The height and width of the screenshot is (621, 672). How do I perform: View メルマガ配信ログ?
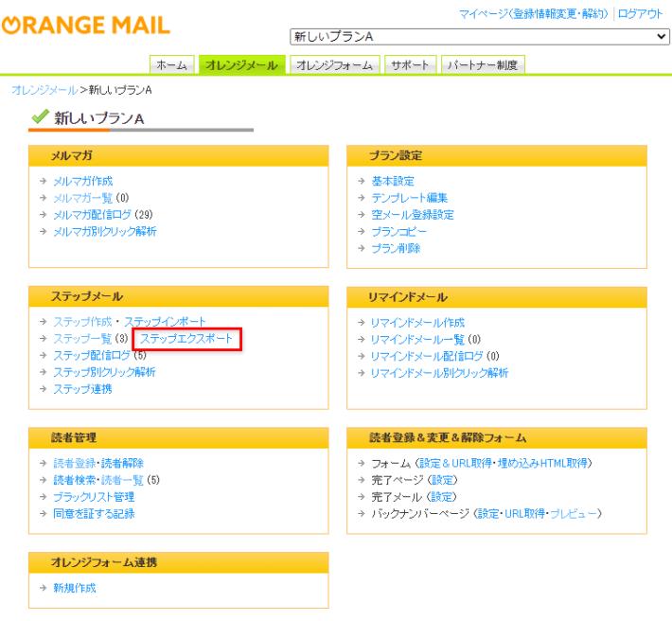click(92, 215)
